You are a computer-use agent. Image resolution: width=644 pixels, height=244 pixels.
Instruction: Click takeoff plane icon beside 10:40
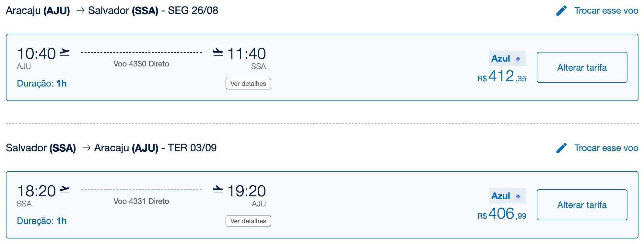65,52
